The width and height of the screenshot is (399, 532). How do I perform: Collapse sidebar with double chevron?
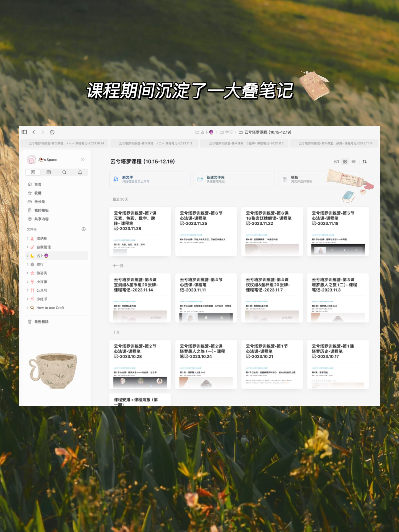83,160
